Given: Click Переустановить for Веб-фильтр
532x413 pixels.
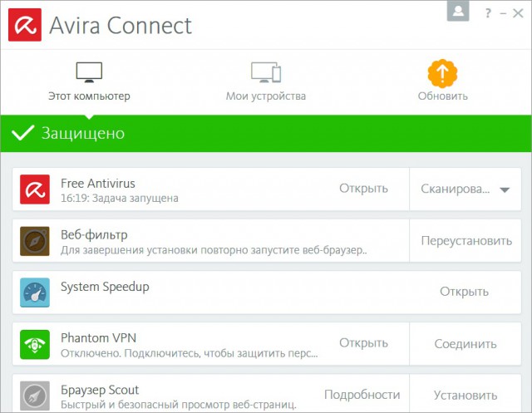Looking at the screenshot, I should pos(466,241).
